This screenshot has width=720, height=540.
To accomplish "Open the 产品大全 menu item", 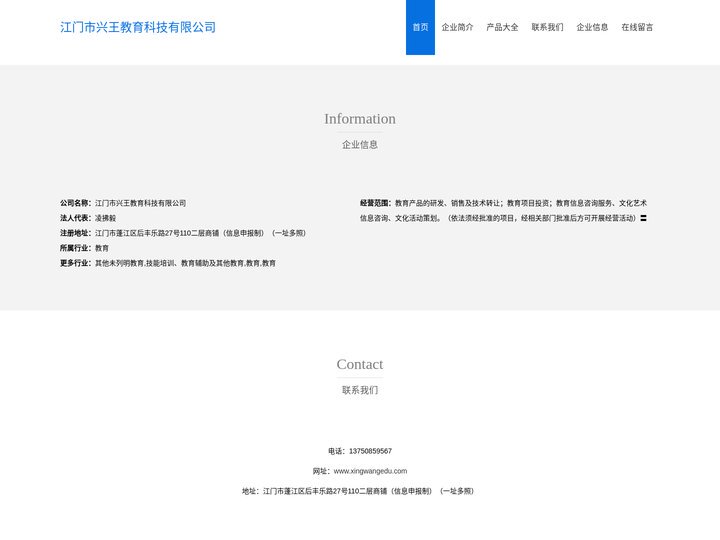I will [502, 27].
